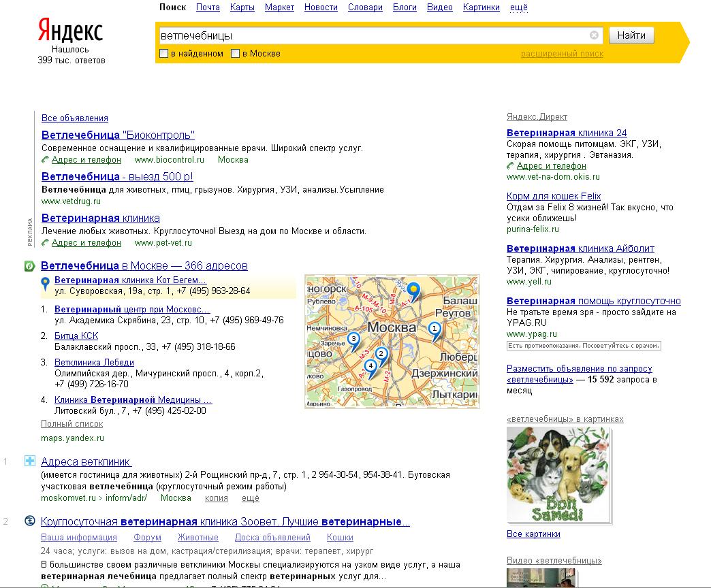Open the 'ещё' services dropdown
711x588 pixels.
519,7
